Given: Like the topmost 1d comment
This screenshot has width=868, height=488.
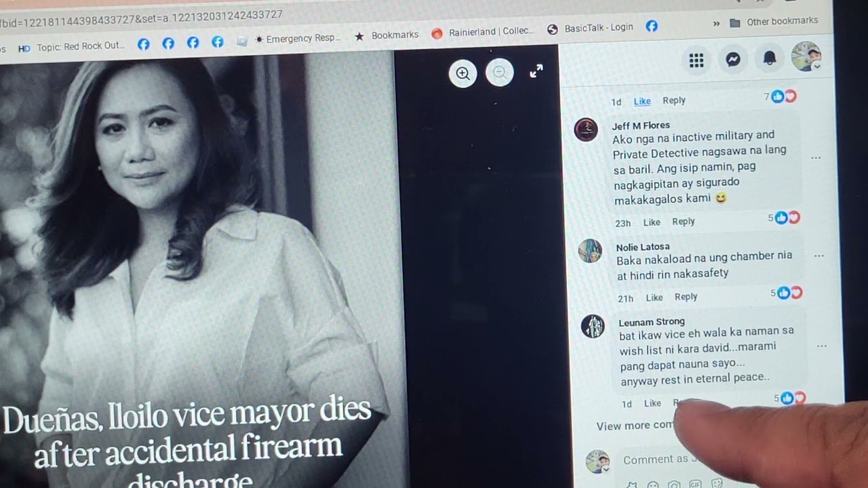Looking at the screenshot, I should [x=642, y=102].
